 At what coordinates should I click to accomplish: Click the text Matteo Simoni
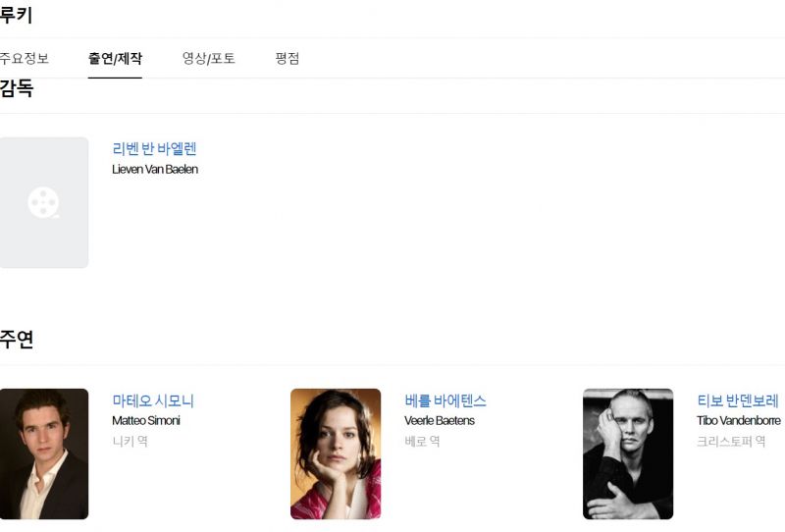145,421
